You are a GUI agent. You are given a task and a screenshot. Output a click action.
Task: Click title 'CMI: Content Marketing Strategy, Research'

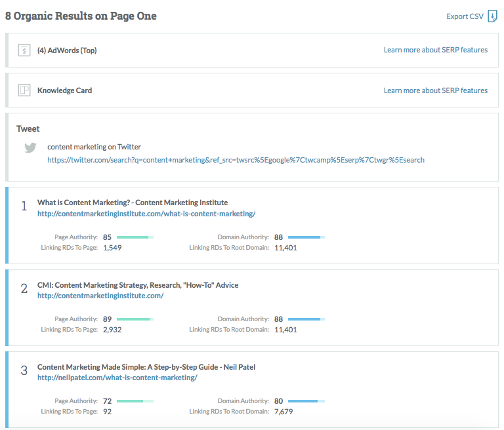point(138,285)
